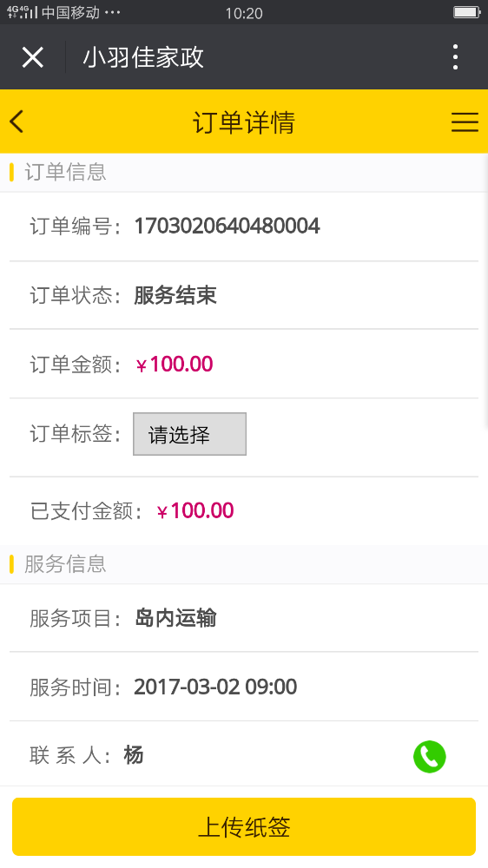This screenshot has width=488, height=868.
Task: Open the three-dot overflow menu
Action: coord(455,57)
